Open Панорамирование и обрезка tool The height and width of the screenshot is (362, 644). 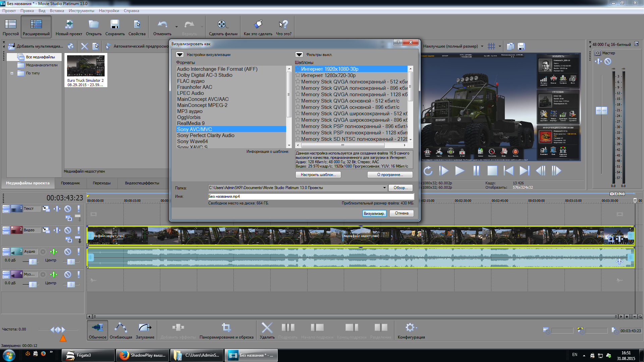[226, 330]
